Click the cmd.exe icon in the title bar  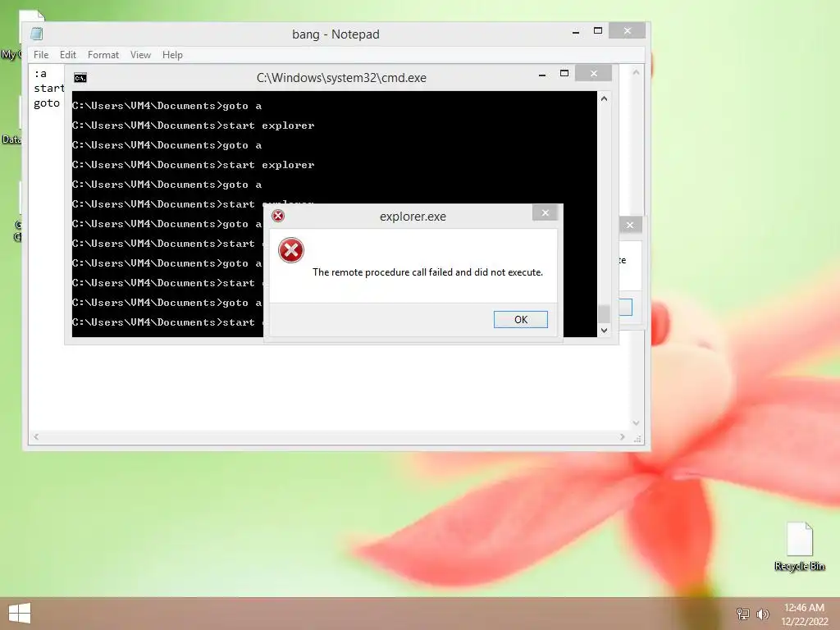80,78
